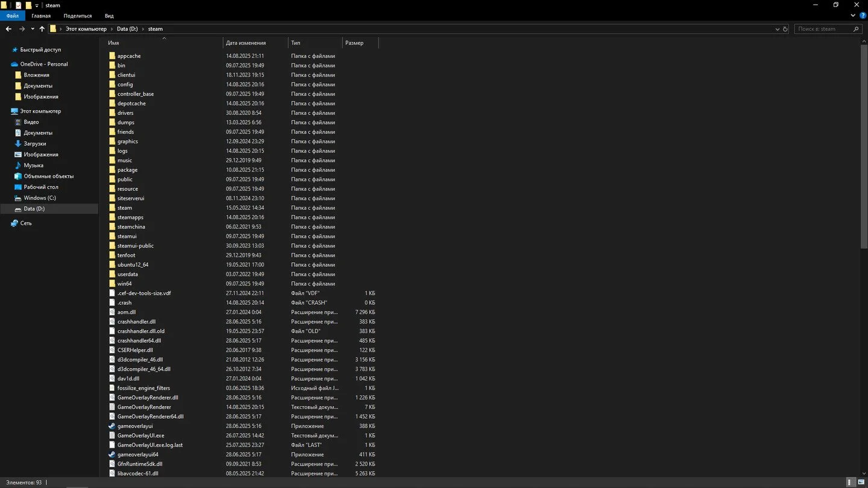Image resolution: width=868 pixels, height=488 pixels.
Task: Select the GameOverlayUI.exe.log.last file name
Action: pyautogui.click(x=150, y=445)
